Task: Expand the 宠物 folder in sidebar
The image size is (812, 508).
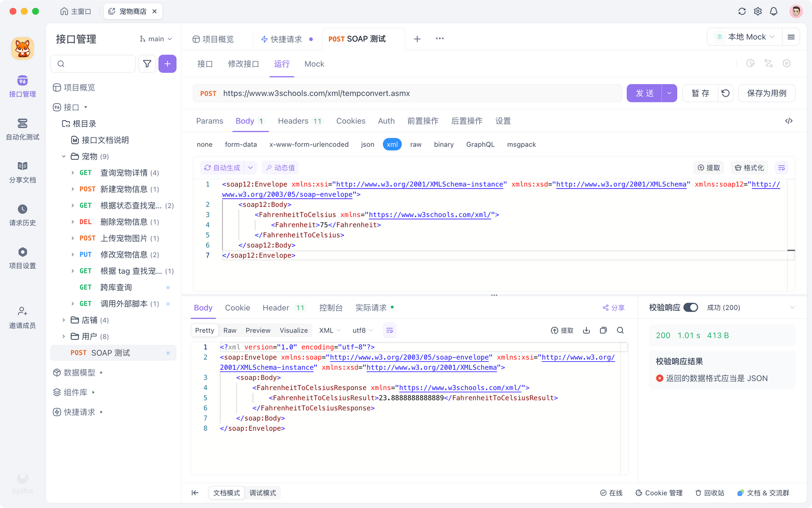Action: (63, 156)
